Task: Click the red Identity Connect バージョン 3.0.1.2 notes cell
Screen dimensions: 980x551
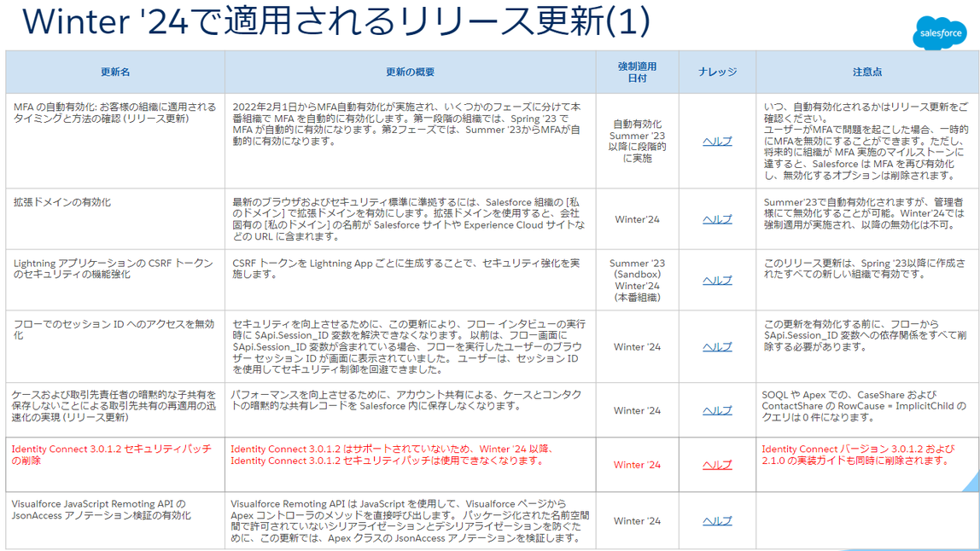Action: click(867, 465)
